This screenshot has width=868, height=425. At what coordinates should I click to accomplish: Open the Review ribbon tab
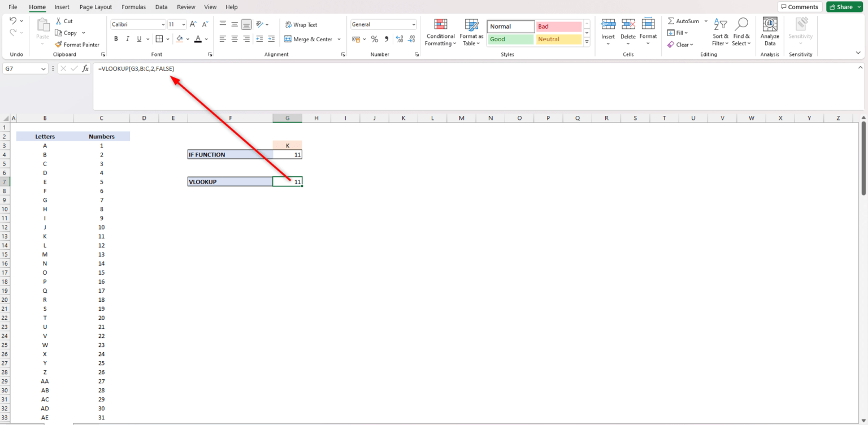[186, 7]
